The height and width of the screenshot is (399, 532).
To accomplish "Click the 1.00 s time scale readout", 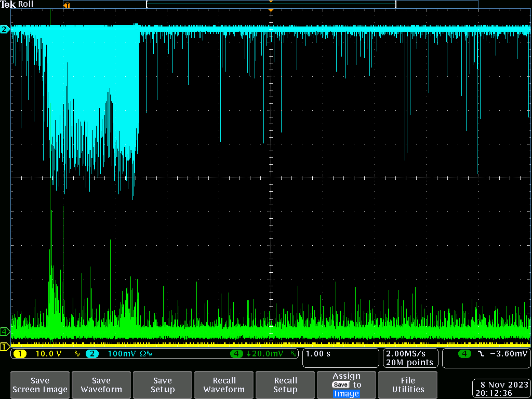I will 340,358.
